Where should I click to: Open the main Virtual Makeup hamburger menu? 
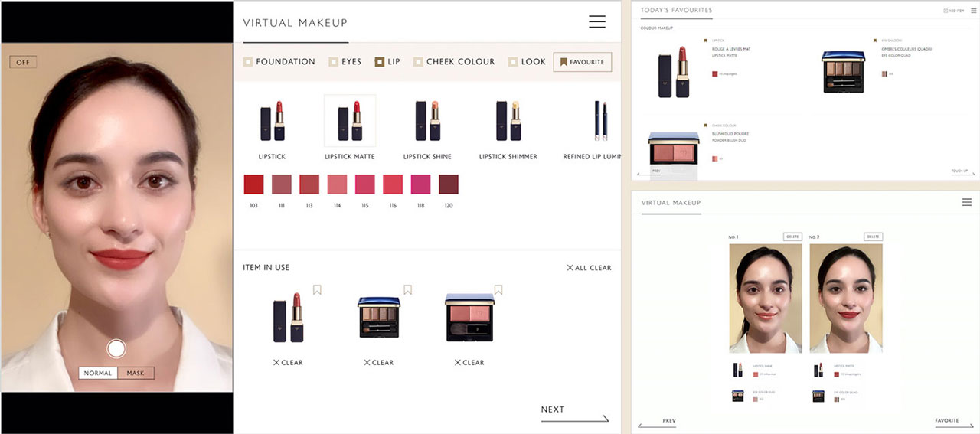click(x=597, y=22)
